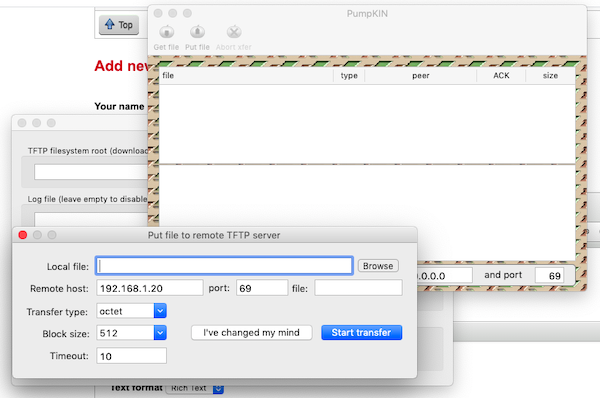Screen dimensions: 600x398
Task: Click the Top button with the up arrow
Action: pos(119,25)
